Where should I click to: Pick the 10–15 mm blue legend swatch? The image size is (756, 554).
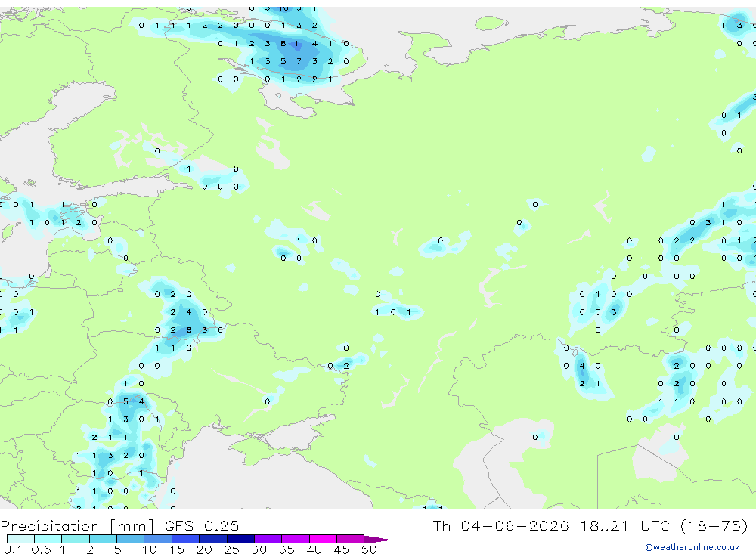(158, 539)
